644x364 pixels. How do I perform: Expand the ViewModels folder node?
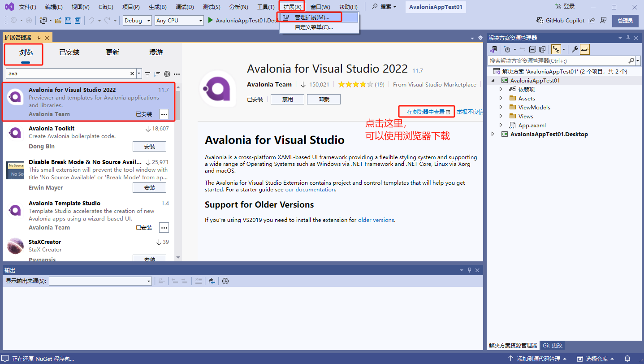[501, 107]
